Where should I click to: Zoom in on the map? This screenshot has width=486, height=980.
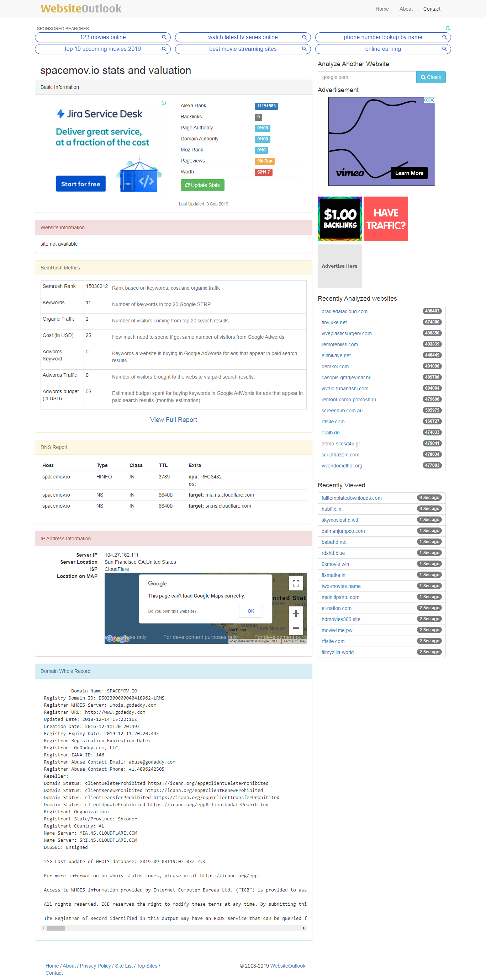296,613
